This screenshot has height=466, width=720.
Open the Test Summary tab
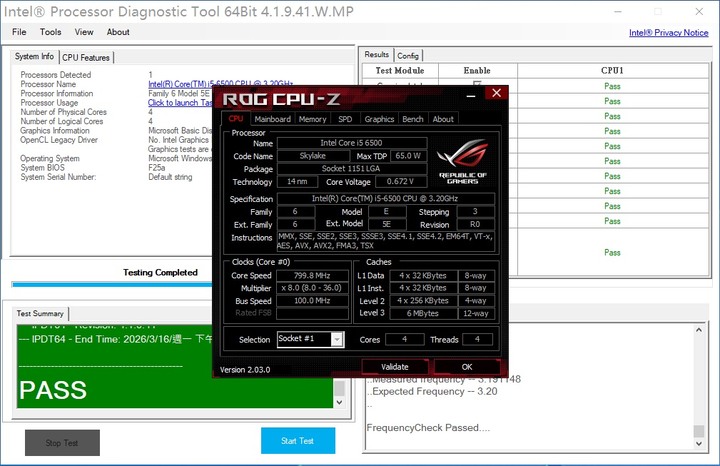point(40,314)
